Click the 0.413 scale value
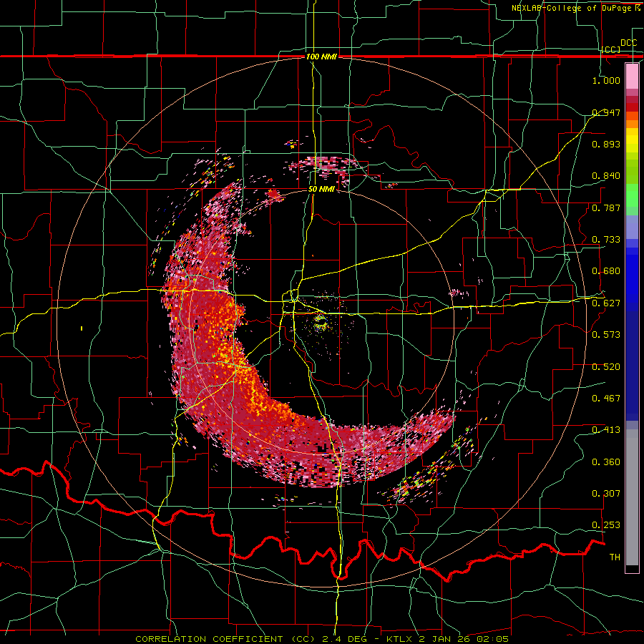This screenshot has height=644, width=644. 606,430
